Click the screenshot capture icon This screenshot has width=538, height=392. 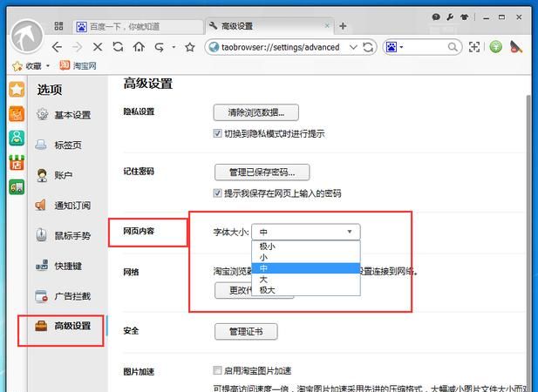[474, 47]
